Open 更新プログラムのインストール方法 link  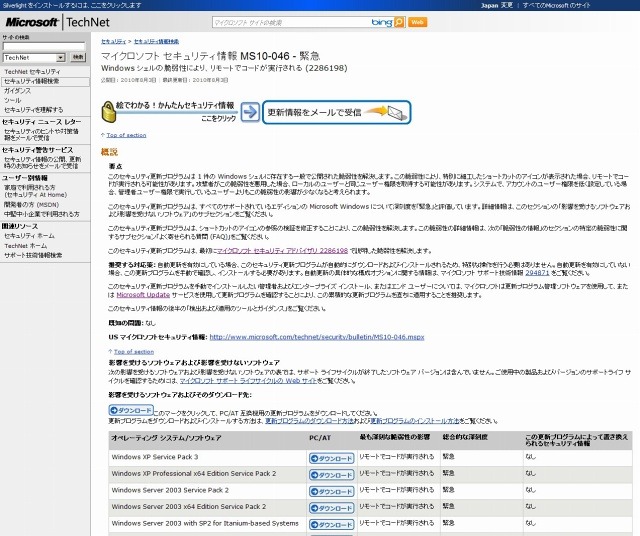tap(415, 421)
